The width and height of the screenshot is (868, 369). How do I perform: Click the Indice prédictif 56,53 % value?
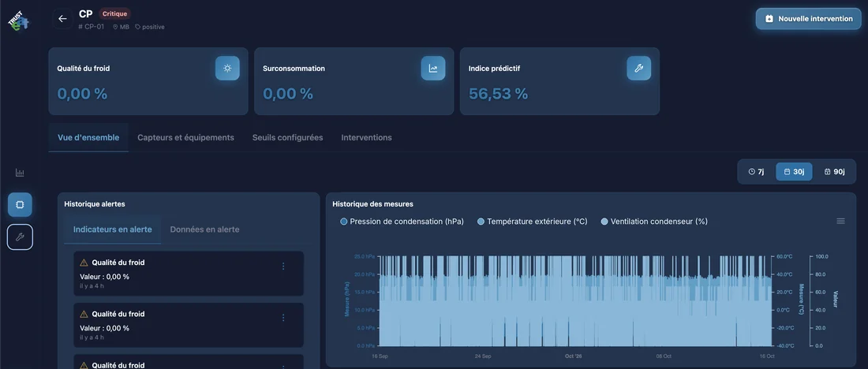pyautogui.click(x=498, y=94)
